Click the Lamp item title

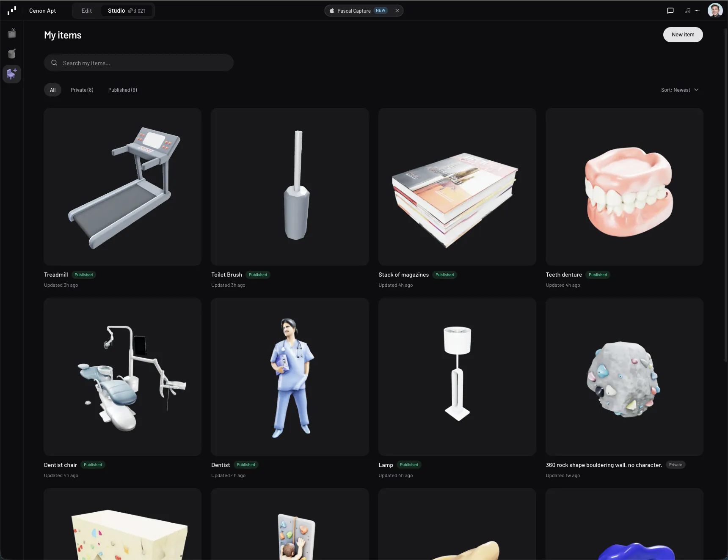point(386,465)
